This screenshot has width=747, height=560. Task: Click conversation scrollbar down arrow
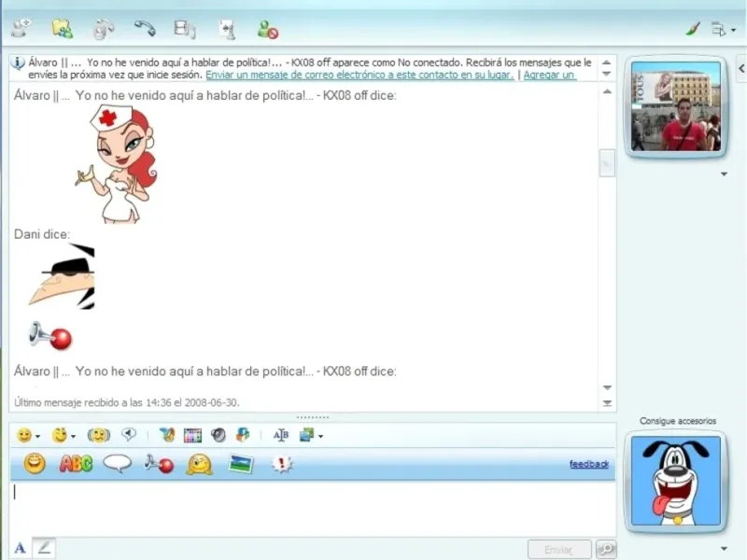tap(607, 387)
